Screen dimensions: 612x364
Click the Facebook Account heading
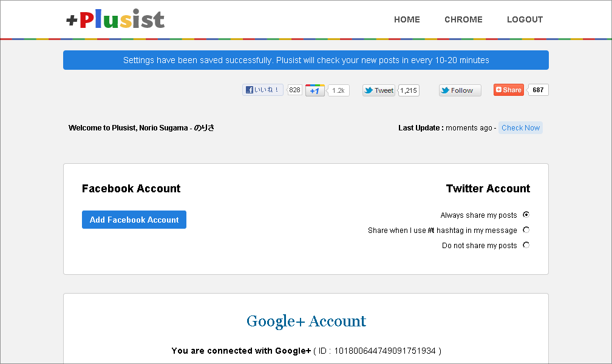[131, 189]
